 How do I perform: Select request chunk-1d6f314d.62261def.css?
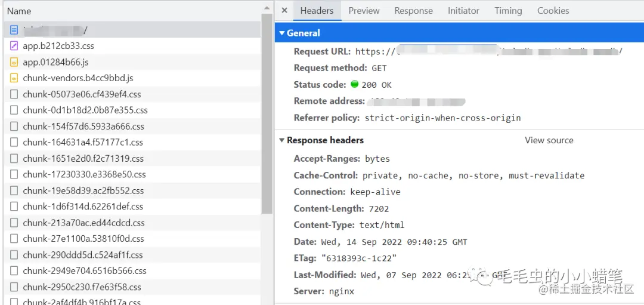click(x=132, y=207)
